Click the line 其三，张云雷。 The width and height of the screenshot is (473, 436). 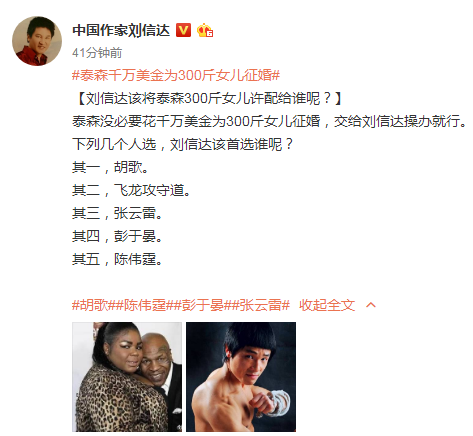point(117,213)
